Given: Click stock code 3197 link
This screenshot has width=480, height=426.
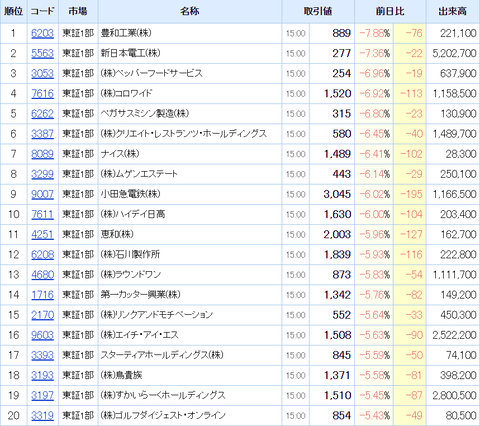Looking at the screenshot, I should 42,395.
